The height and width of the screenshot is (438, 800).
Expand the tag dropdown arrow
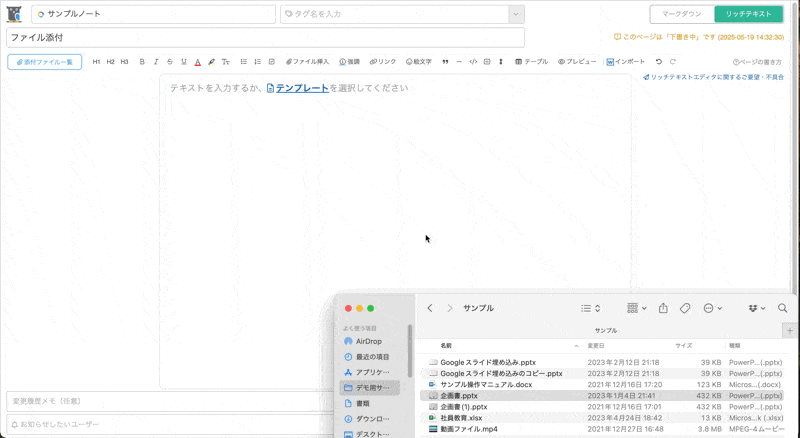[516, 14]
